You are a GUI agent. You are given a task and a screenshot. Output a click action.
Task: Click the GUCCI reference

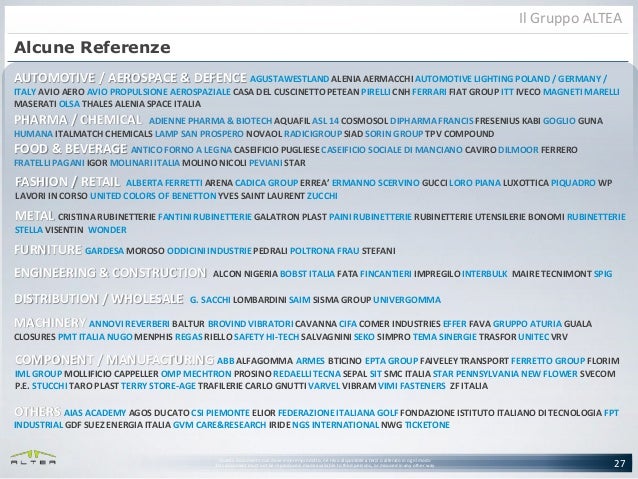pos(435,183)
